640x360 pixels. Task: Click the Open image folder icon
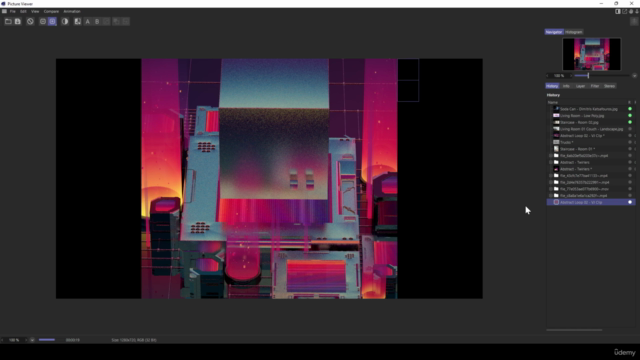[8, 21]
